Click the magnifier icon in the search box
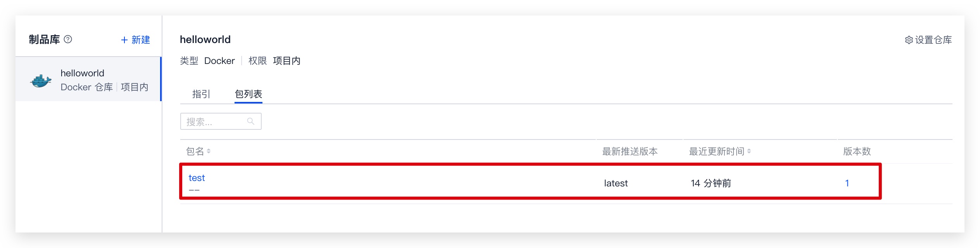Viewport: 980px width, 248px height. click(250, 121)
